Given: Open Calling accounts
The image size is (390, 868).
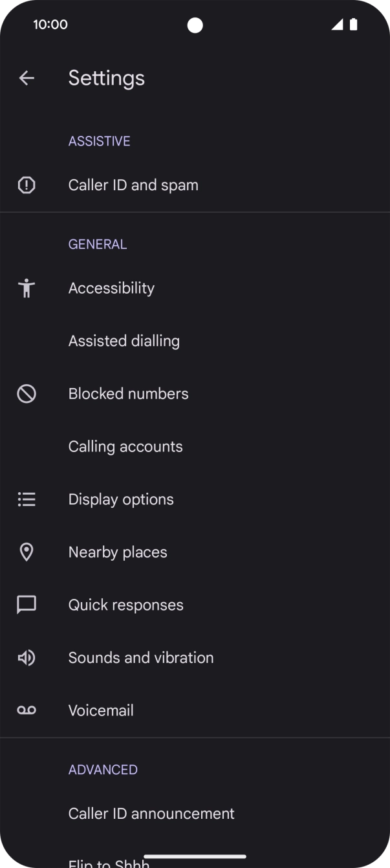Looking at the screenshot, I should [x=125, y=446].
